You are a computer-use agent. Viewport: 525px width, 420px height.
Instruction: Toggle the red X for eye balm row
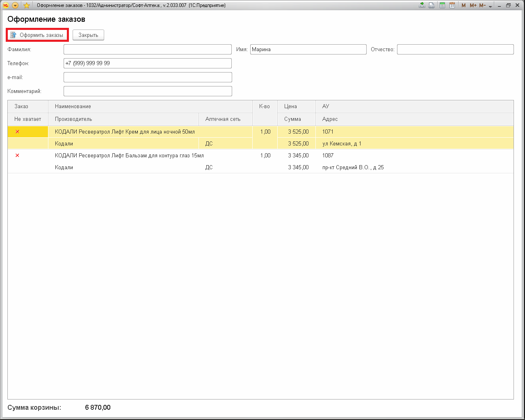pos(17,155)
